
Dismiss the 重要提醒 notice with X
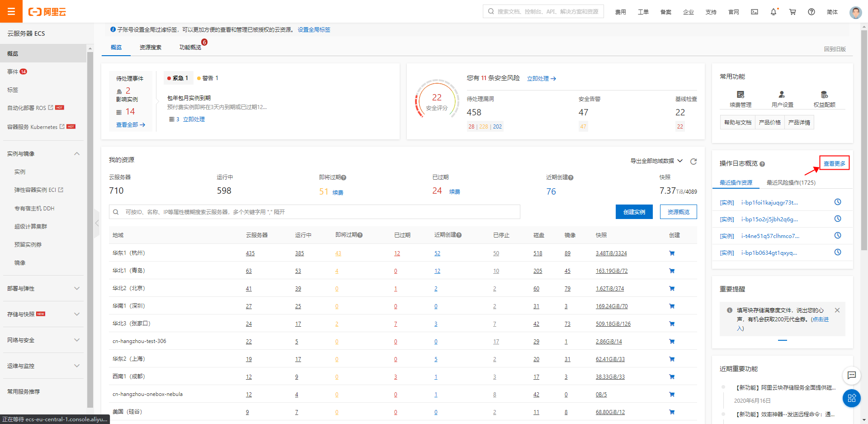pos(837,310)
